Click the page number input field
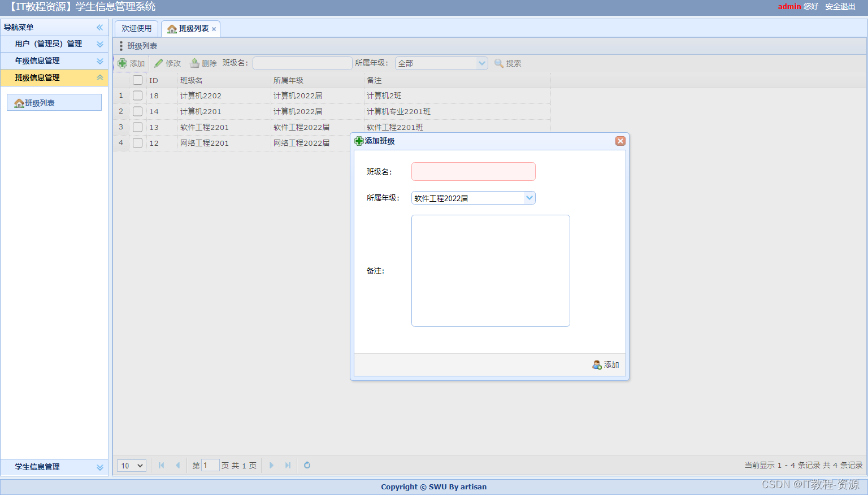 (x=210, y=466)
